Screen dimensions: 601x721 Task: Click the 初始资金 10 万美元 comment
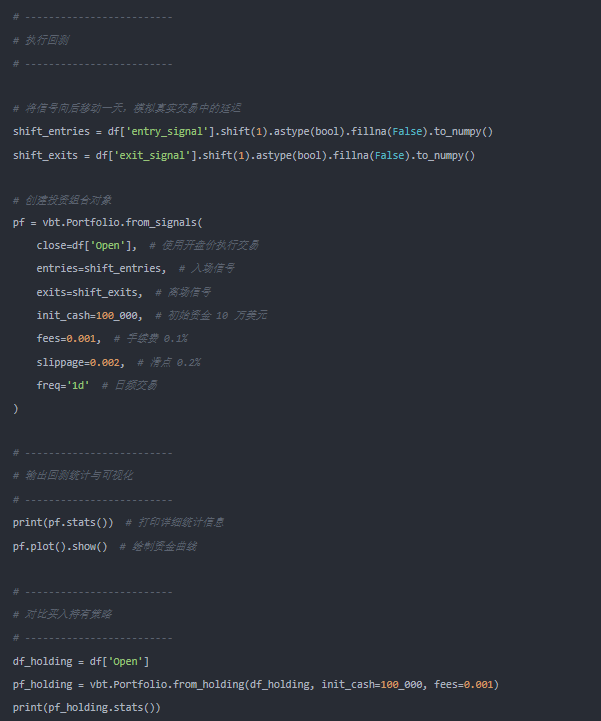click(211, 315)
